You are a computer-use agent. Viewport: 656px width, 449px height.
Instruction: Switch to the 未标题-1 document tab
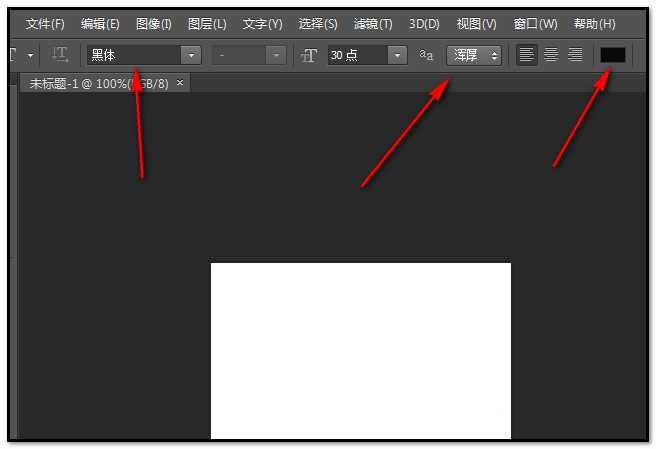tap(95, 83)
